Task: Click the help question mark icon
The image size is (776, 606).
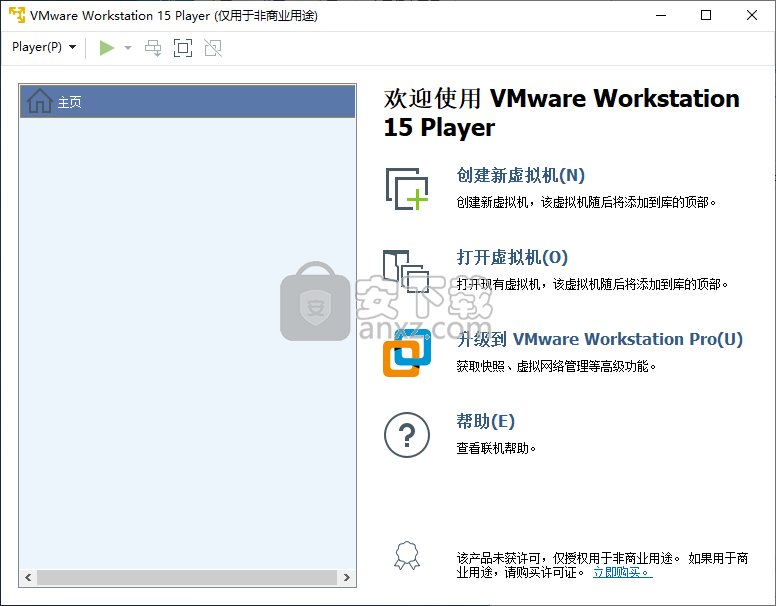Action: pos(407,435)
